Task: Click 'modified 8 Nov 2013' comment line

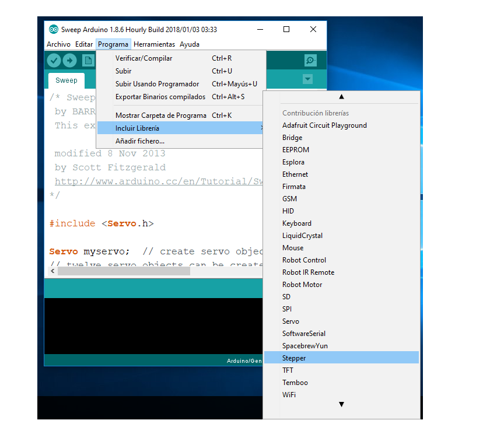Action: tap(110, 153)
